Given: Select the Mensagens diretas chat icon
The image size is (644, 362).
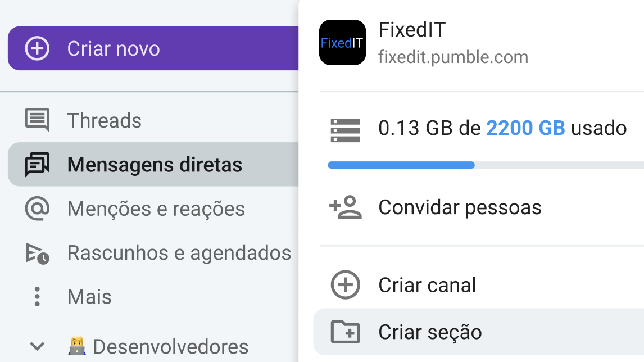Looking at the screenshot, I should click(37, 165).
